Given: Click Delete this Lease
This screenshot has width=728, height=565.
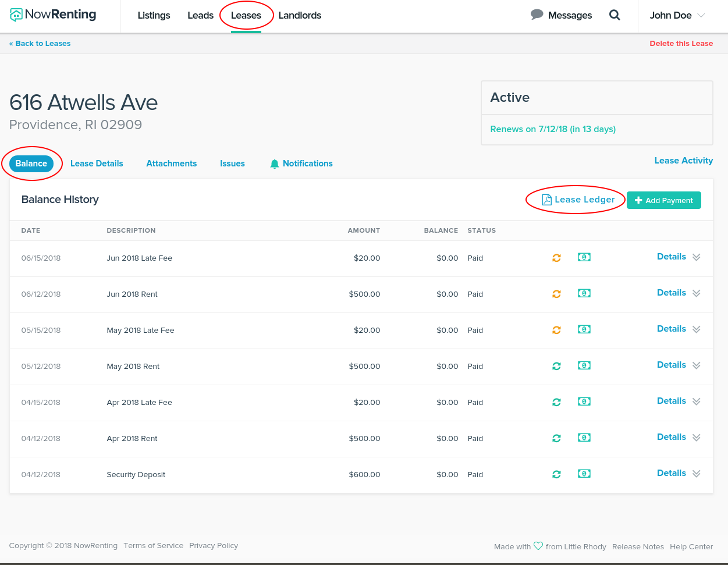Looking at the screenshot, I should pyautogui.click(x=681, y=44).
